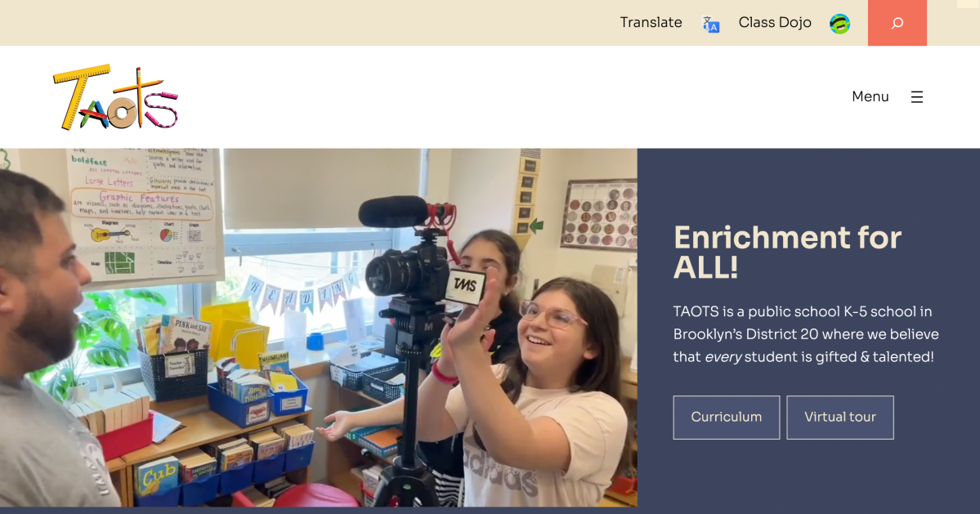The width and height of the screenshot is (980, 514).
Task: Click the TAOTS school logo
Action: (115, 98)
